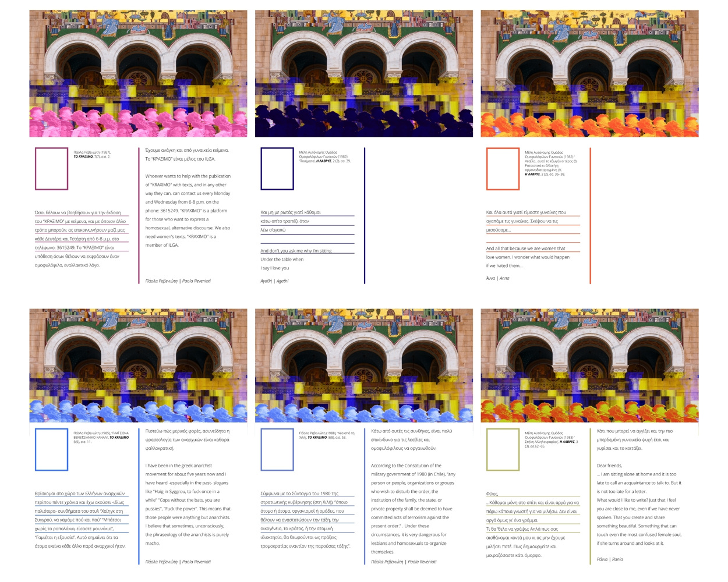Select the bottom-right image with orange-red silhouettes

pos(589,365)
